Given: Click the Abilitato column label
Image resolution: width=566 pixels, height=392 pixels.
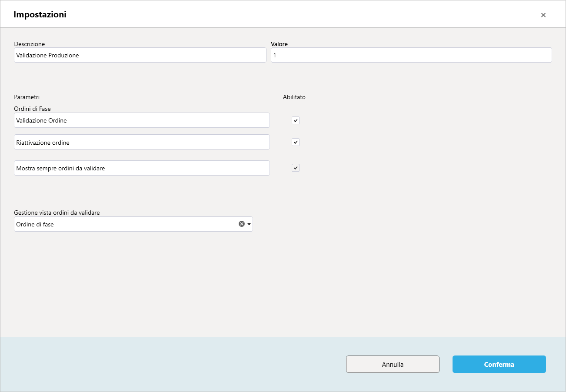Looking at the screenshot, I should pos(294,97).
